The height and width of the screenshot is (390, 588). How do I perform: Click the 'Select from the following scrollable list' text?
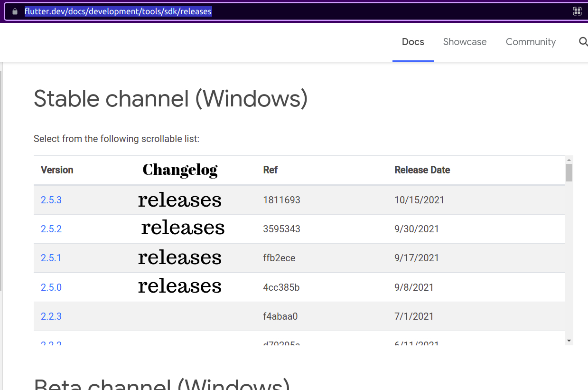(117, 139)
